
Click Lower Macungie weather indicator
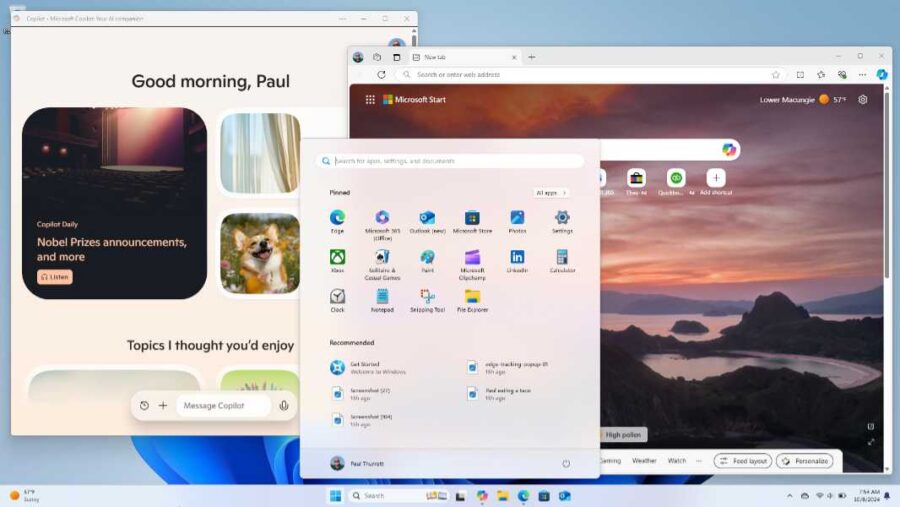[802, 99]
